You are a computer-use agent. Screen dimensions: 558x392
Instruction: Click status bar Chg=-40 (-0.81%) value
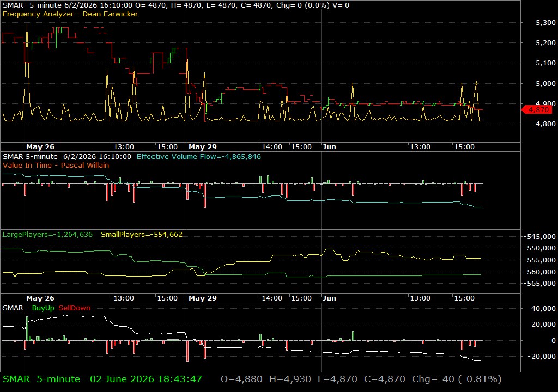tap(457, 379)
